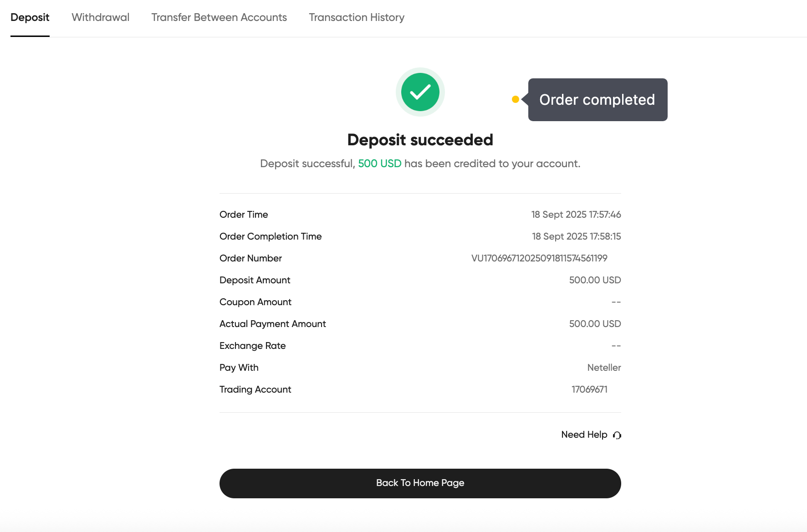Click the Neteller payment method value
The width and height of the screenshot is (807, 532).
click(604, 368)
